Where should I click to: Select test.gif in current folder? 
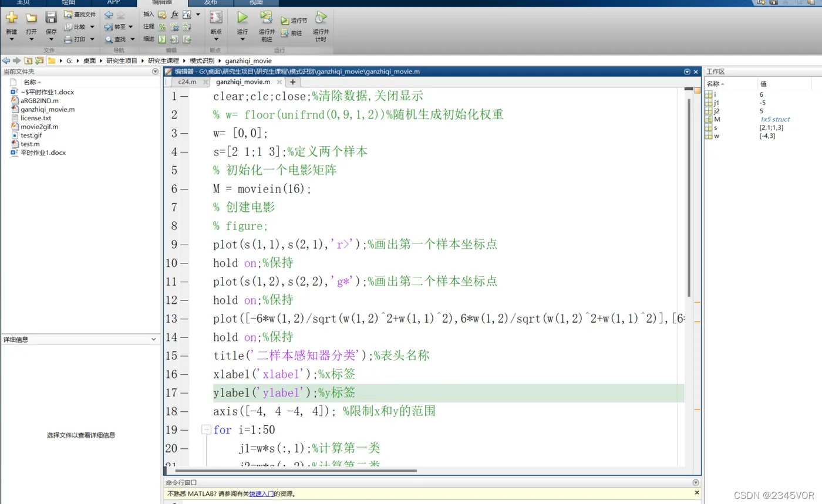click(x=32, y=135)
